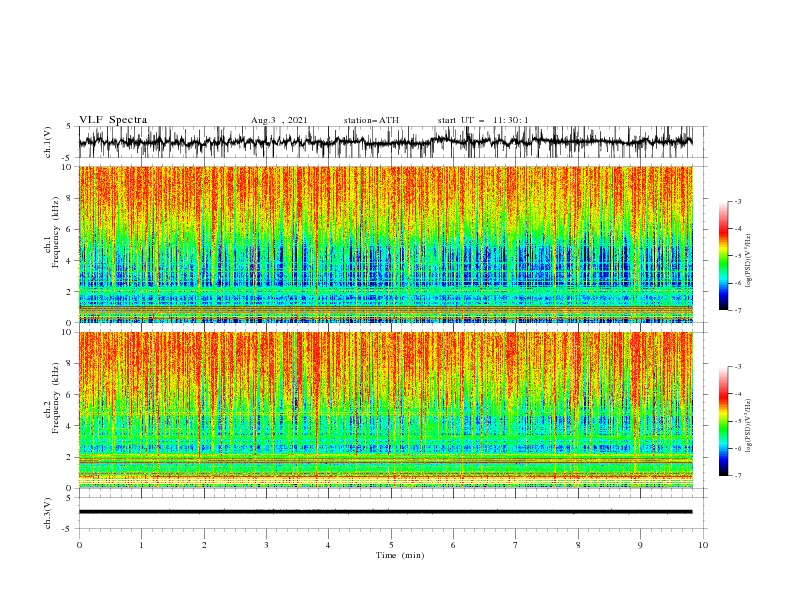Click the "8" kHz tick on ch.1 spectrogram
The image size is (792, 612).
[x=69, y=198]
